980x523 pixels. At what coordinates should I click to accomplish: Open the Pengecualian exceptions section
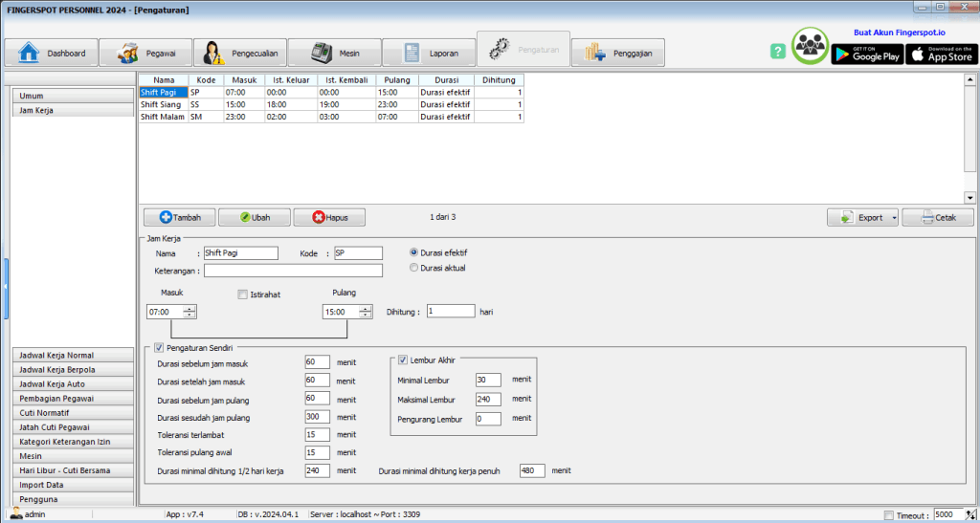click(x=239, y=53)
